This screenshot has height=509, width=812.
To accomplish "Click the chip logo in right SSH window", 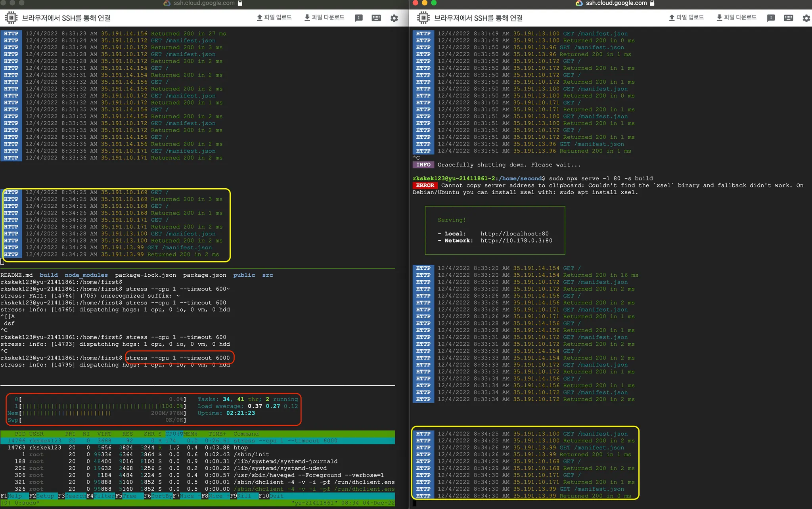I will tap(423, 18).
